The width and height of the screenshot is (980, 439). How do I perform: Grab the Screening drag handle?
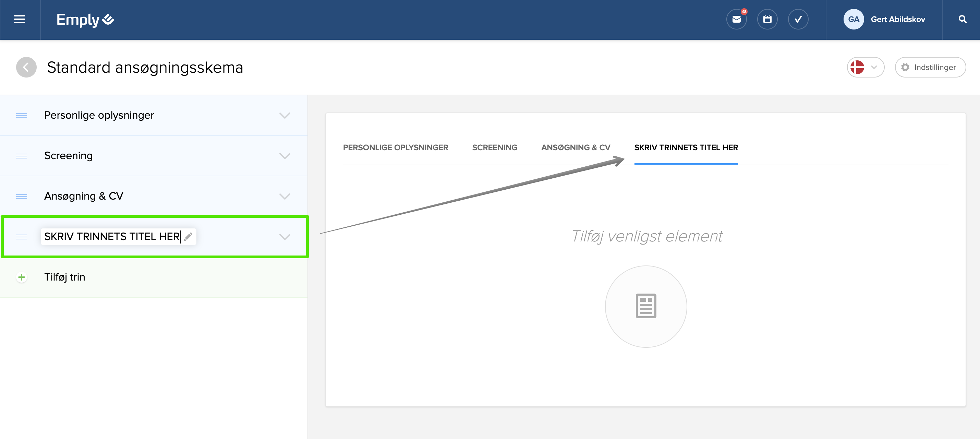pos(22,156)
